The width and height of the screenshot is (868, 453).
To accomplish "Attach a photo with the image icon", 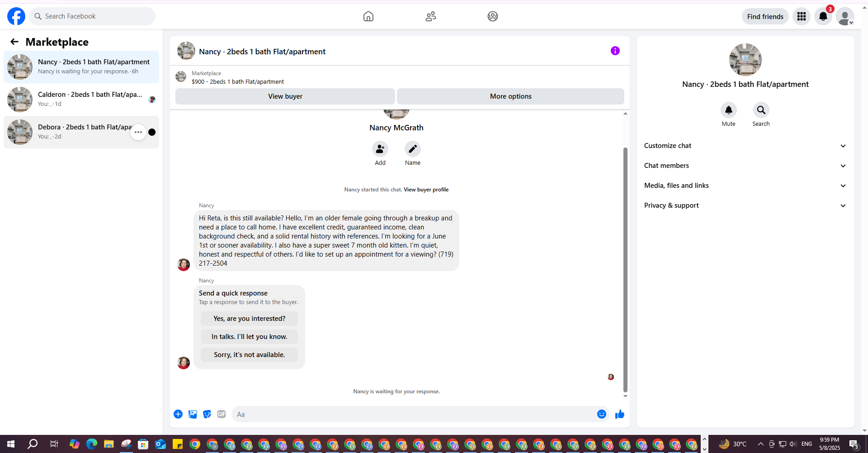I will tap(193, 414).
